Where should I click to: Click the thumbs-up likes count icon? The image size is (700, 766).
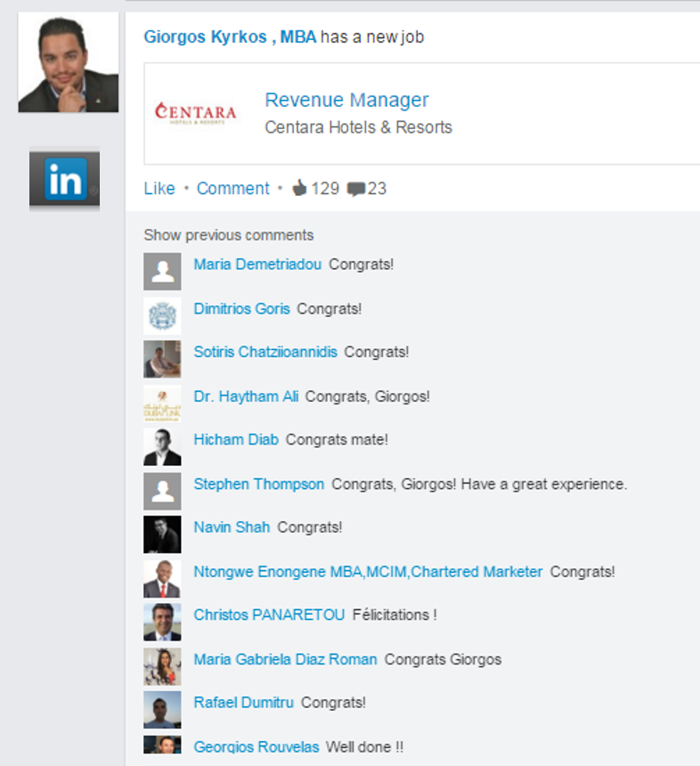[299, 188]
